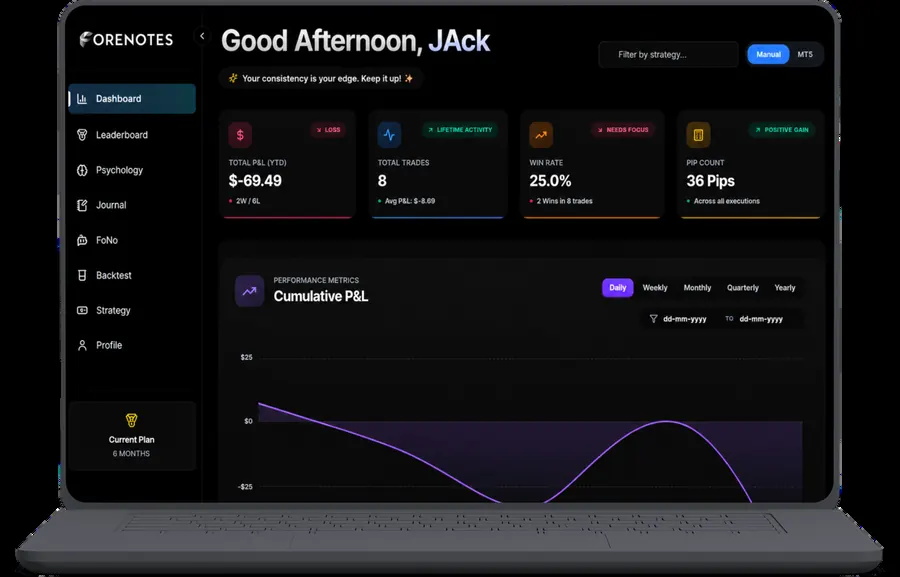Image resolution: width=900 pixels, height=577 pixels.
Task: Select the Monthly chart period
Action: 697,288
